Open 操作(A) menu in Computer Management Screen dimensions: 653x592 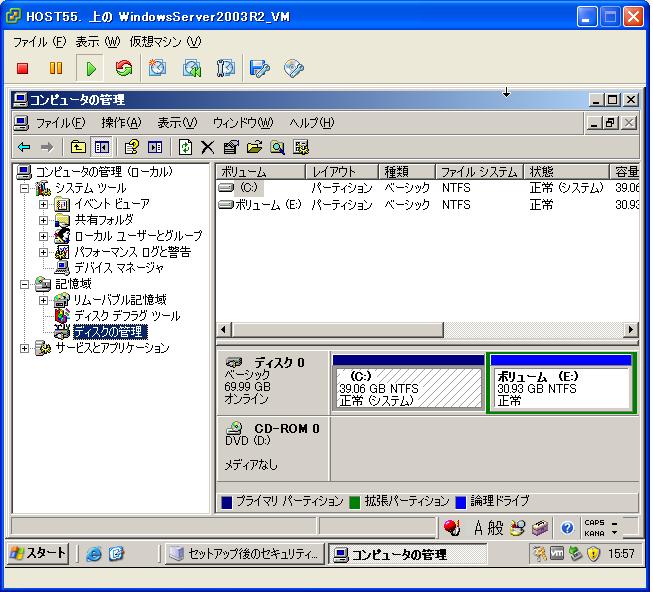point(121,123)
